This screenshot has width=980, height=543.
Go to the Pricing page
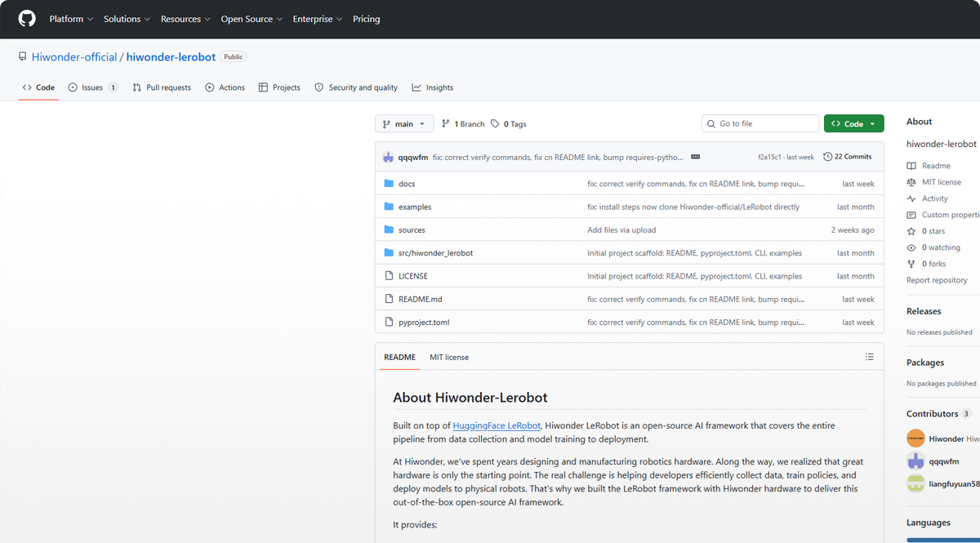(x=367, y=19)
